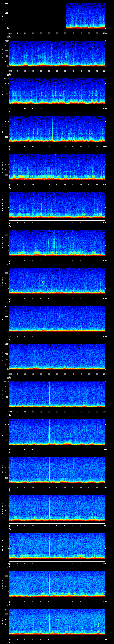Select the spectrogram spanning 4:20:00 to 4:21:00
Image resolution: width=114 pixels, height=644 pixels.
[x=57, y=432]
